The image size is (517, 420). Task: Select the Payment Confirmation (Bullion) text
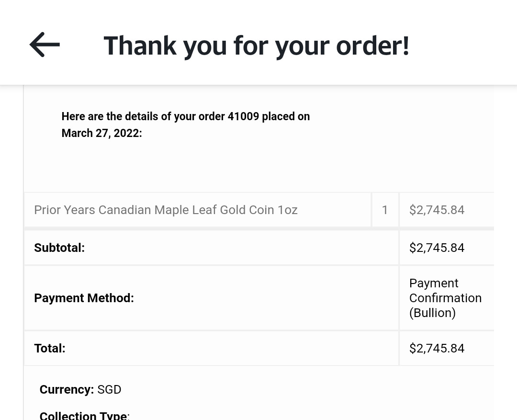[445, 298]
